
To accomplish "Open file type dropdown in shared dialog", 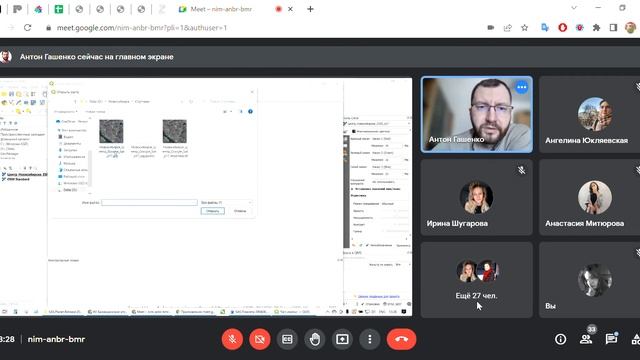I will (x=227, y=202).
